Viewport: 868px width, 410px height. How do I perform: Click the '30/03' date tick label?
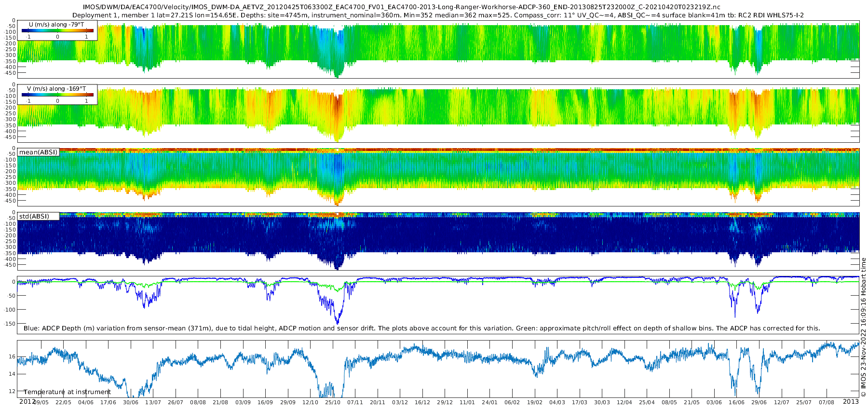pyautogui.click(x=602, y=402)
